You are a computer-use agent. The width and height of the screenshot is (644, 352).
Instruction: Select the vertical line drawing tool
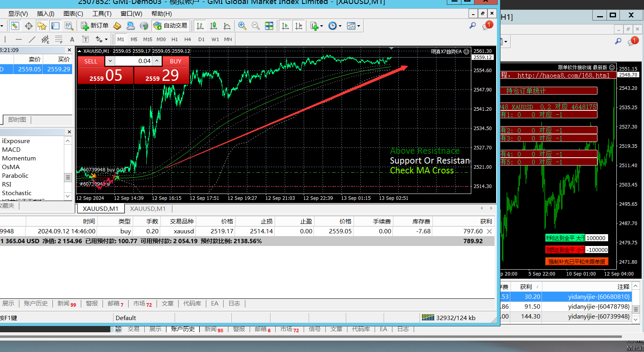[x=5, y=39]
